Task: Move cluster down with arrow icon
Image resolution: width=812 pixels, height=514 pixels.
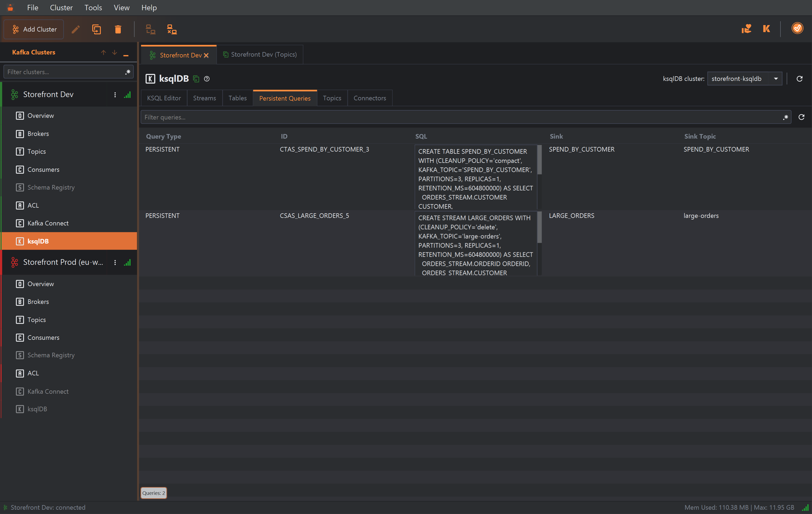Action: coord(115,52)
